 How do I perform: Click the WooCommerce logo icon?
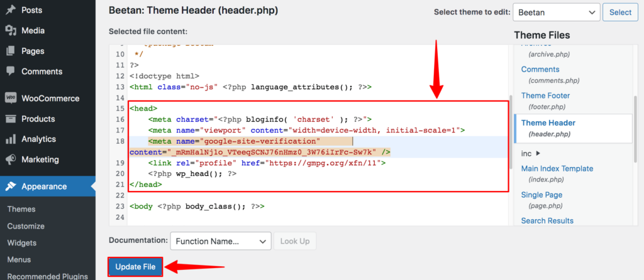coord(11,99)
